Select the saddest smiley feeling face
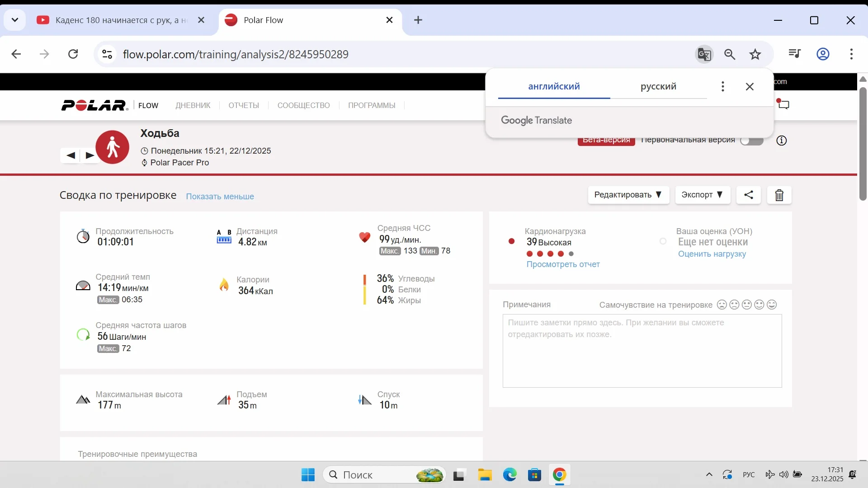868x488 pixels. pos(722,305)
